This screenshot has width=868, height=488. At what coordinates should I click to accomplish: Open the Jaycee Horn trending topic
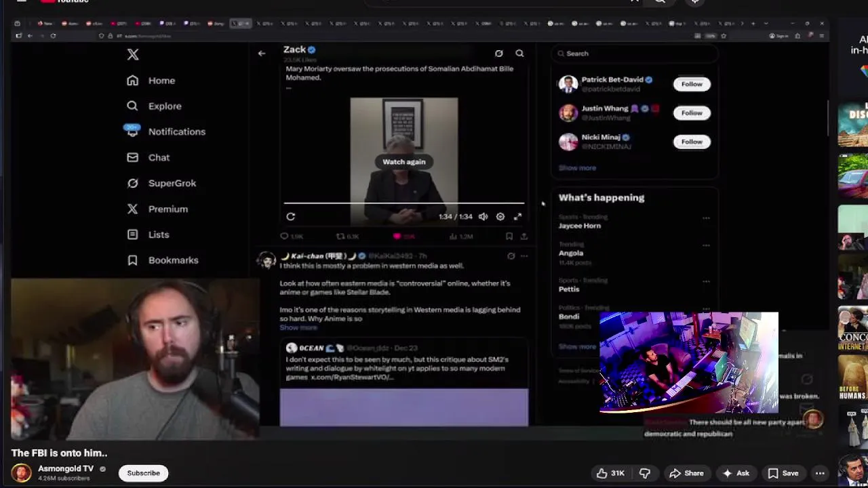[580, 226]
